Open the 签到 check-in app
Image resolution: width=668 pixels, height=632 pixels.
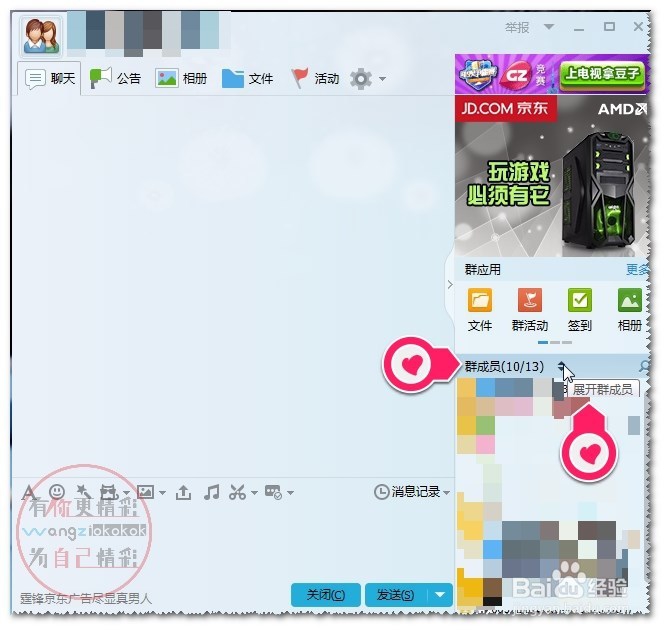point(580,310)
